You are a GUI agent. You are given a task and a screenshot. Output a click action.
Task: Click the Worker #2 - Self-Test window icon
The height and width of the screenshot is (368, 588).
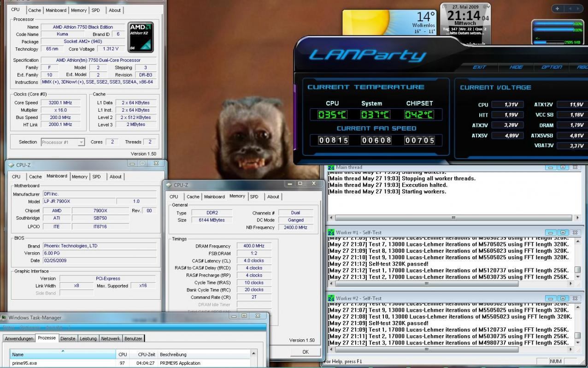tap(331, 298)
